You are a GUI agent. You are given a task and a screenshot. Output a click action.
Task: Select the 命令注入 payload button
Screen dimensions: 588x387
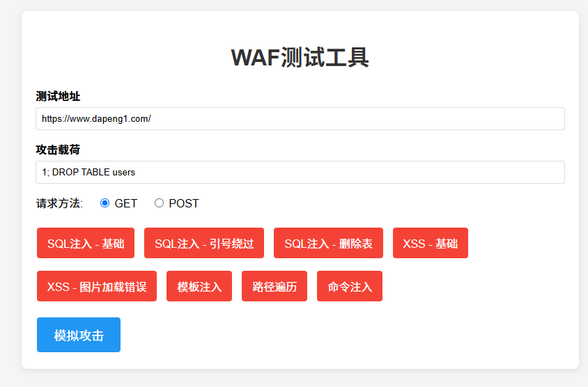350,286
